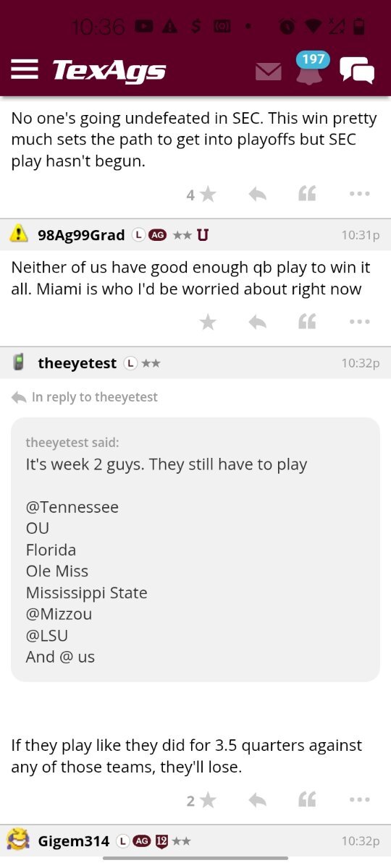The width and height of the screenshot is (391, 868).
Task: Quote the top post about SEC
Action: tap(307, 194)
